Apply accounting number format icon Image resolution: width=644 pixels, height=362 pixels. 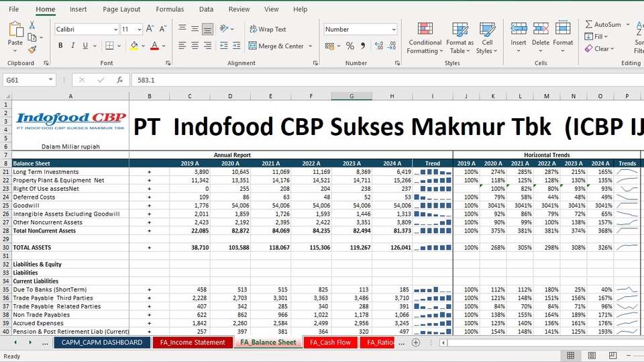click(x=329, y=46)
